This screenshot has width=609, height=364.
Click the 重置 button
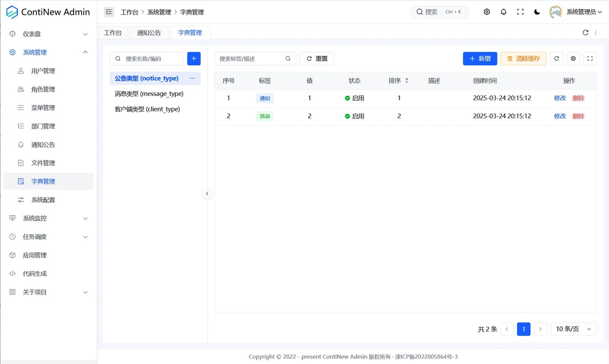point(317,59)
